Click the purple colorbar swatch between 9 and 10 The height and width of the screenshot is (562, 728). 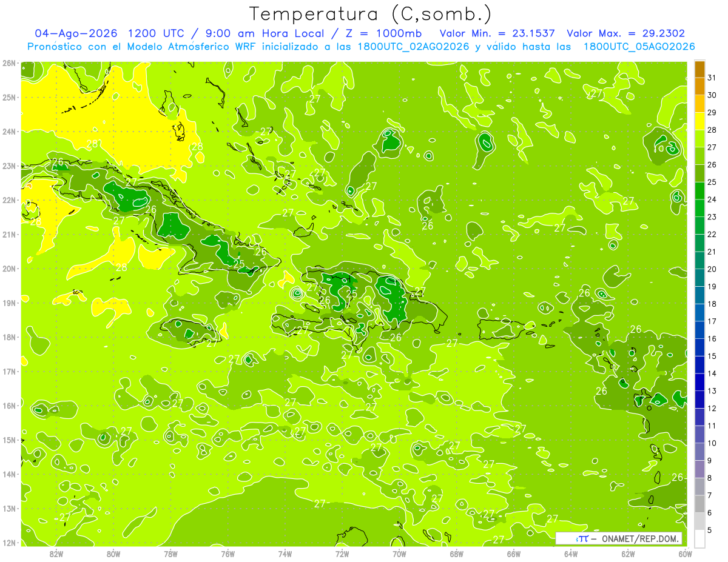coord(699,452)
